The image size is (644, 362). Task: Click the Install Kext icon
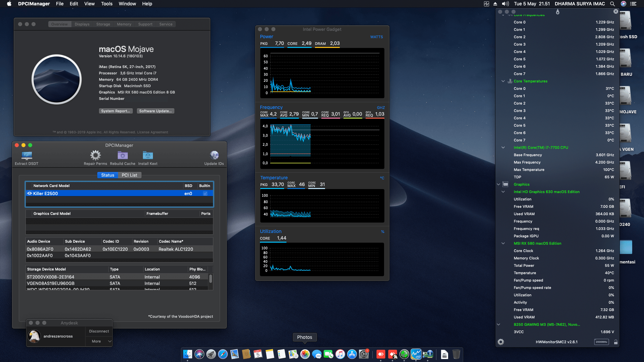click(x=148, y=156)
